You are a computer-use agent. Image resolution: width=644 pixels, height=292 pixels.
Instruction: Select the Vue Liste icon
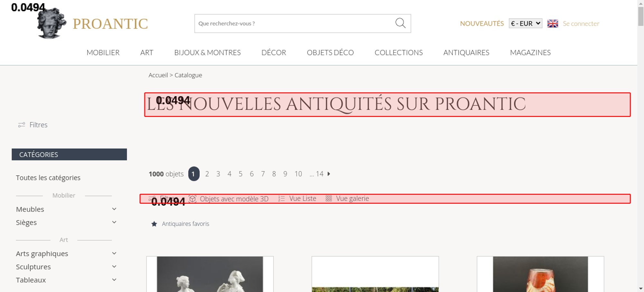(281, 199)
